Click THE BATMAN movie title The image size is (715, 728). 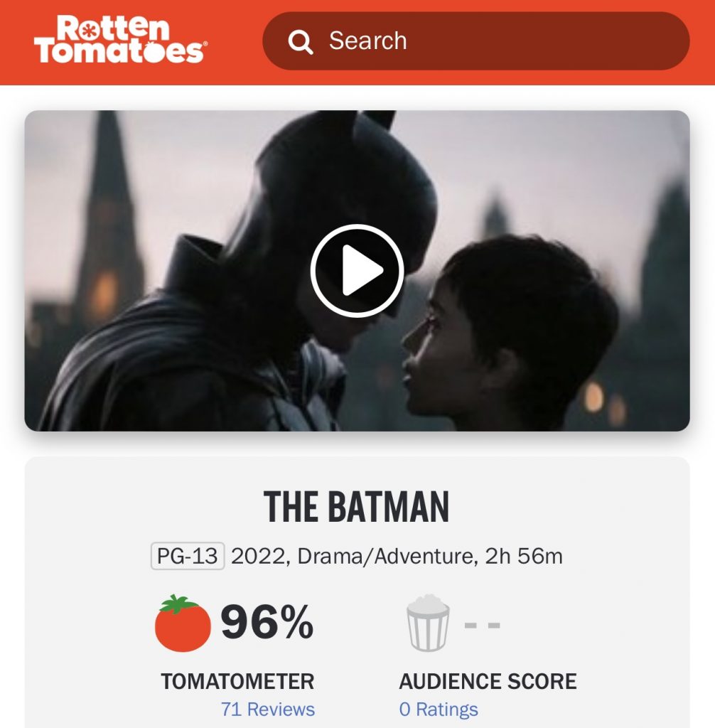tap(357, 508)
